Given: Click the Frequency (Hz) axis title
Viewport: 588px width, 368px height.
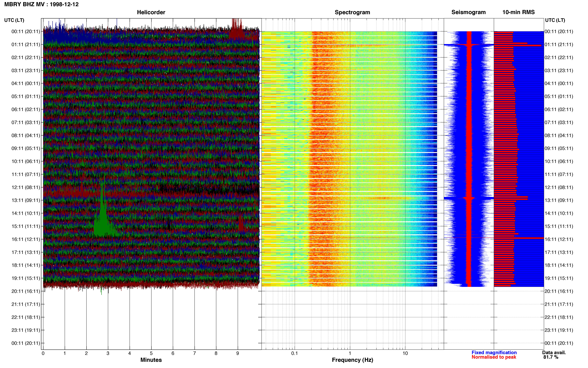Looking at the screenshot, I should click(x=352, y=360).
